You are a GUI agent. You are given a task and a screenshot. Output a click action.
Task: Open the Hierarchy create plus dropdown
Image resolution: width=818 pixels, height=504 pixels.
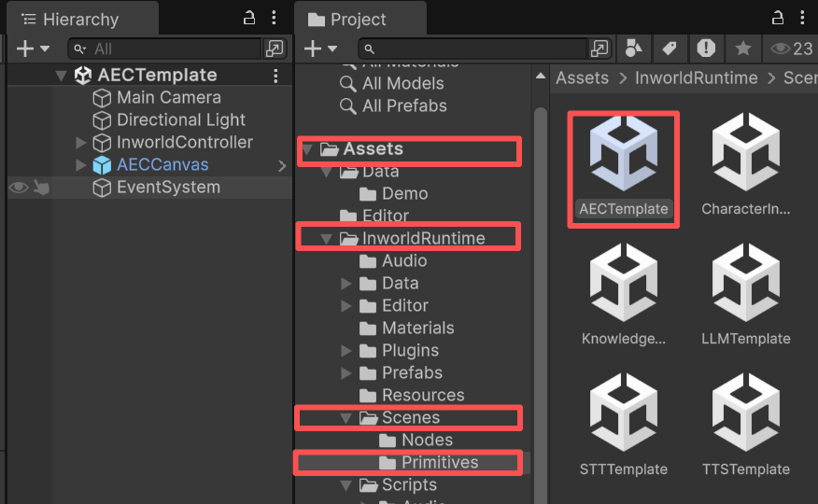(x=33, y=49)
